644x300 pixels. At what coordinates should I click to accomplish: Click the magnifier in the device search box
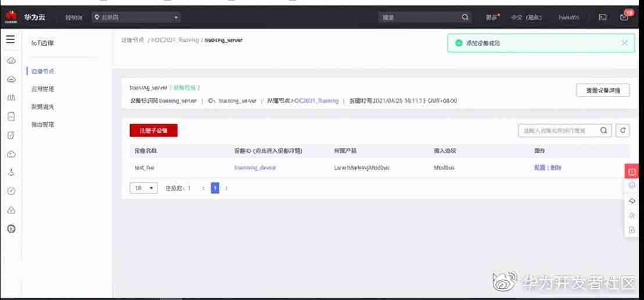[604, 130]
